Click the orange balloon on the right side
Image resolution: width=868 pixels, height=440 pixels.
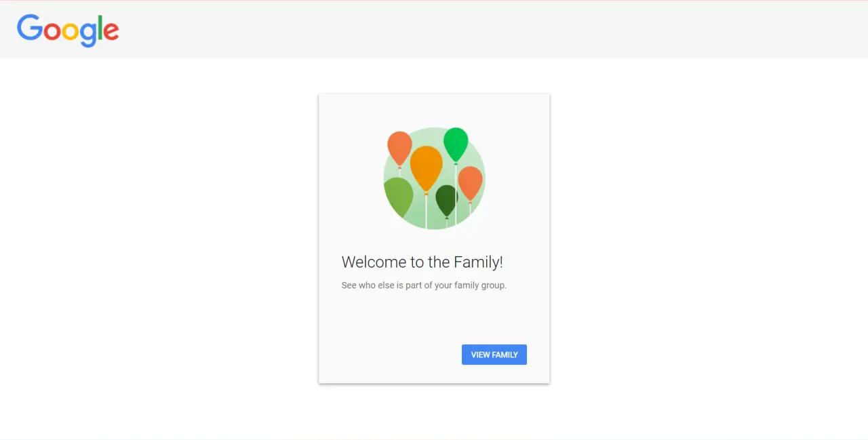pyautogui.click(x=470, y=183)
